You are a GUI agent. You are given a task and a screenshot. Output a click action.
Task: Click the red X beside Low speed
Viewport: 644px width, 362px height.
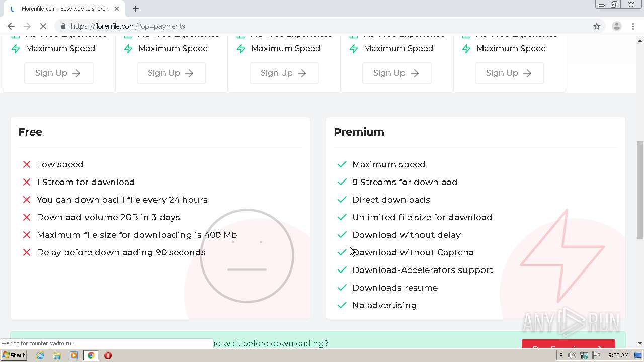point(27,164)
